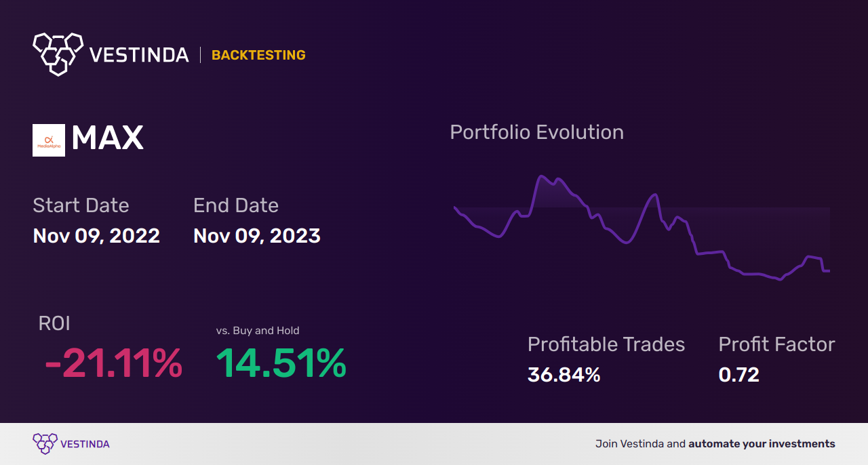Click the End Date value Nov 09, 2023
The image size is (868, 465).
pyautogui.click(x=256, y=236)
